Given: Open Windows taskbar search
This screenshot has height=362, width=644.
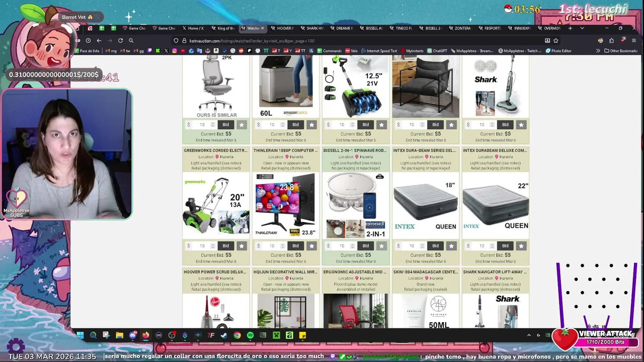Looking at the screenshot, I should [93, 335].
